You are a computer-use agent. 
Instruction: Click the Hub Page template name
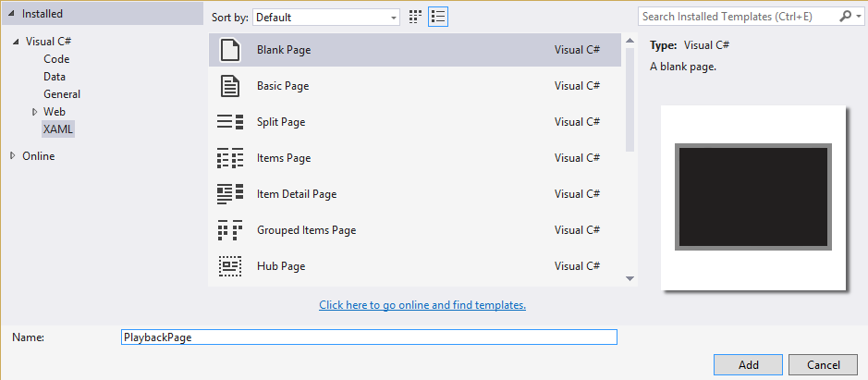[281, 266]
